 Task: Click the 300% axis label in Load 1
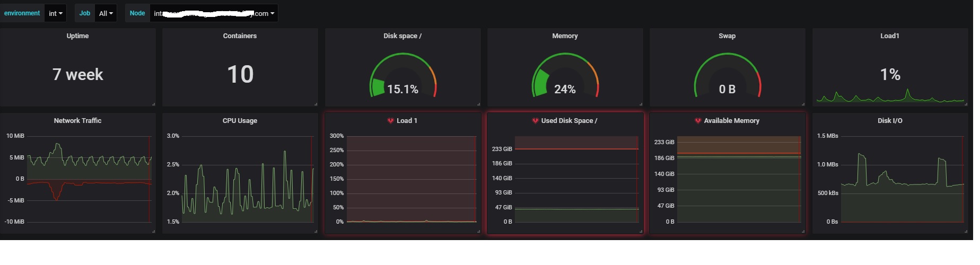click(x=337, y=136)
